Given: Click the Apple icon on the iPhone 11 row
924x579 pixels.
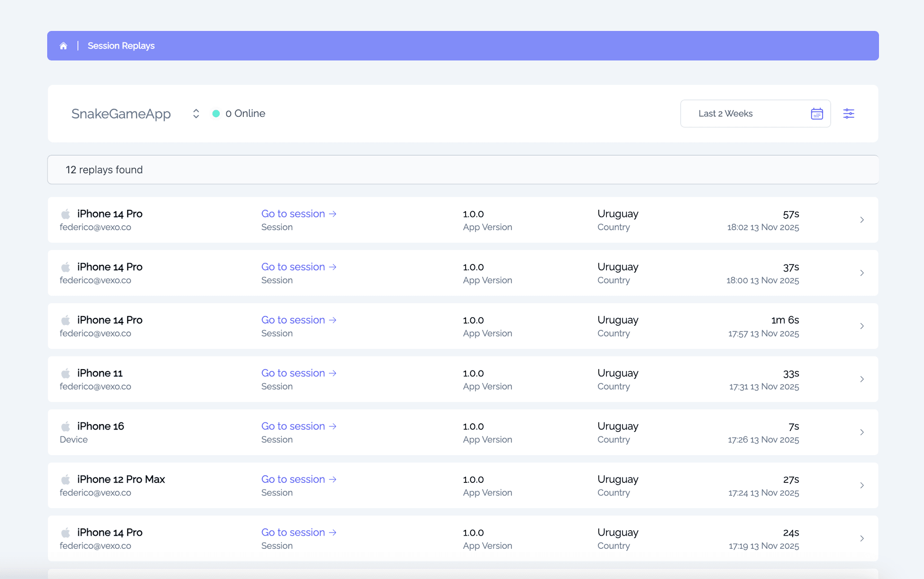Looking at the screenshot, I should click(66, 373).
